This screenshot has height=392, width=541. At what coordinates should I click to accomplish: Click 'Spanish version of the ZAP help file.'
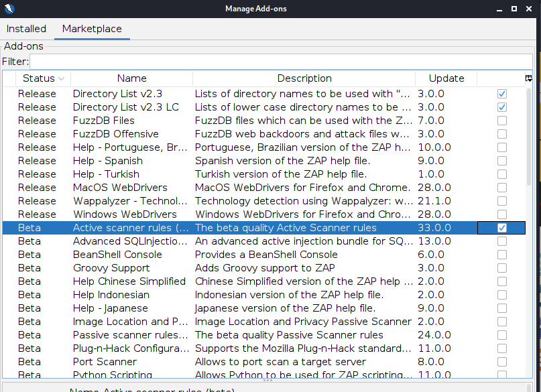pos(282,161)
